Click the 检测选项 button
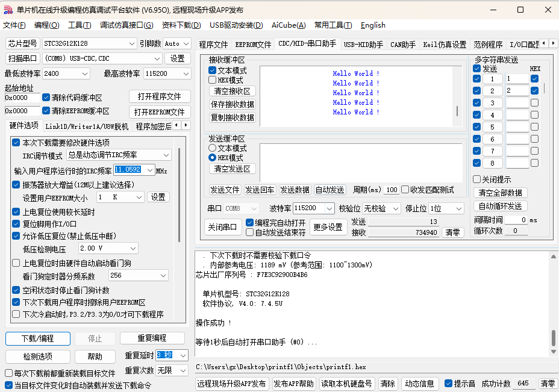Screen dimensions: 559x392 (x=38, y=356)
